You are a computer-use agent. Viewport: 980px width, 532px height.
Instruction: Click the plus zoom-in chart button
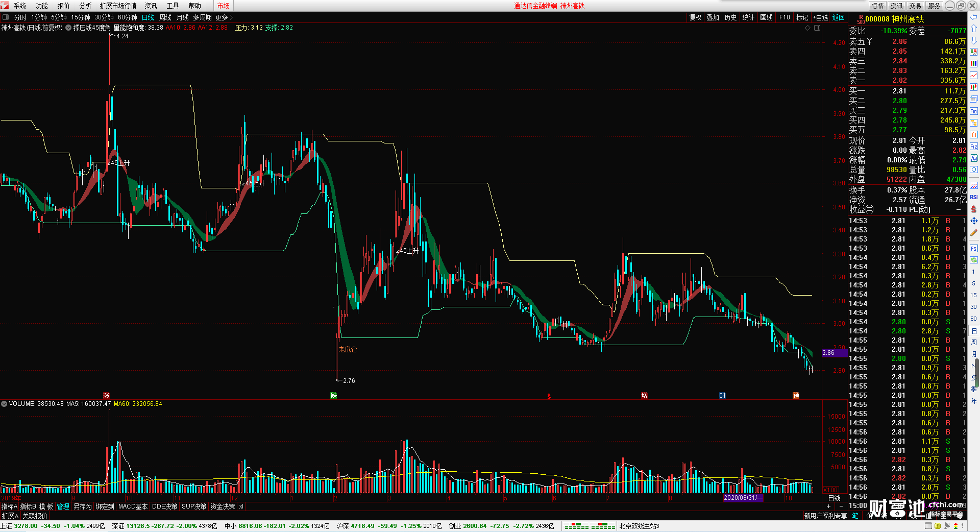point(828,506)
